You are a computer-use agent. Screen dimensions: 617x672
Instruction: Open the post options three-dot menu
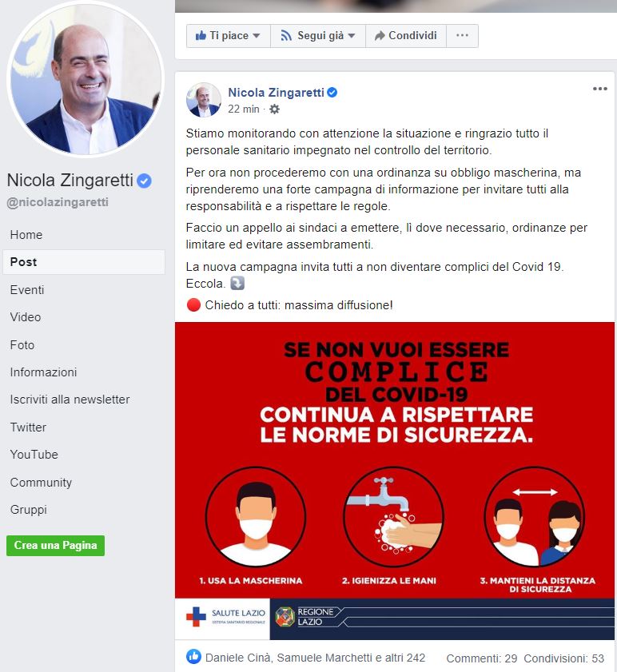[600, 89]
